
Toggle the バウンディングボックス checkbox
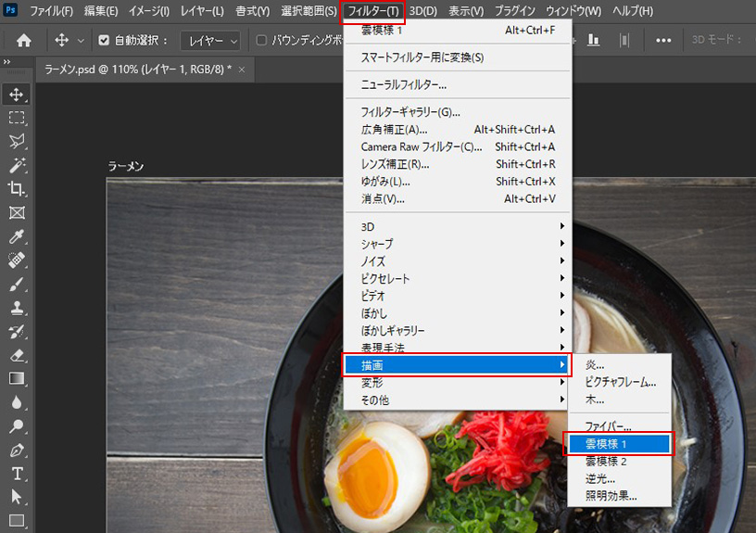[261, 41]
